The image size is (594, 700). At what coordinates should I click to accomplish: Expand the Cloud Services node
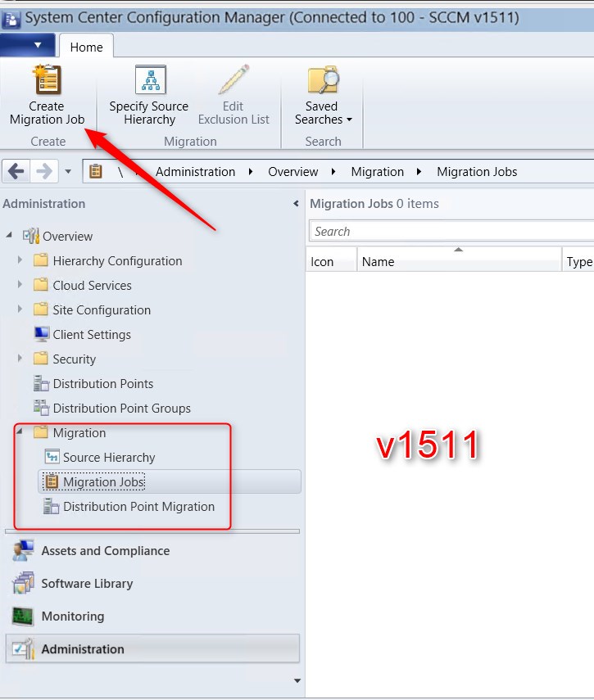tap(20, 284)
